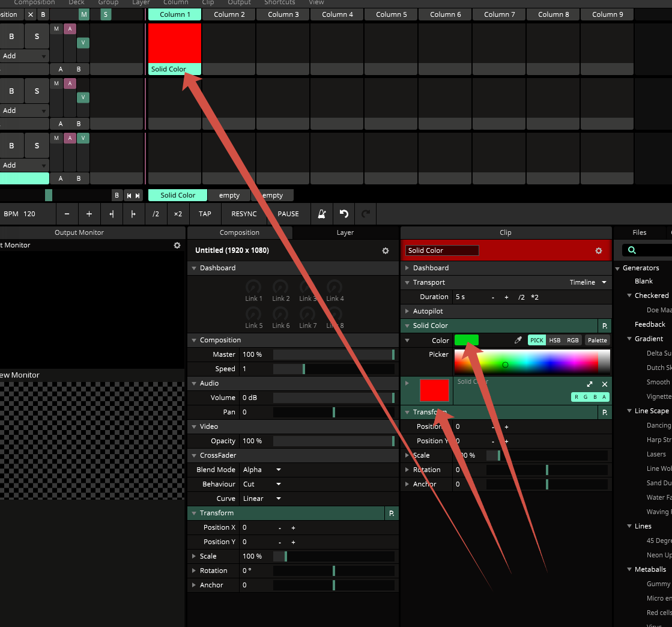Toggle the R channel on clip preview

(577, 397)
